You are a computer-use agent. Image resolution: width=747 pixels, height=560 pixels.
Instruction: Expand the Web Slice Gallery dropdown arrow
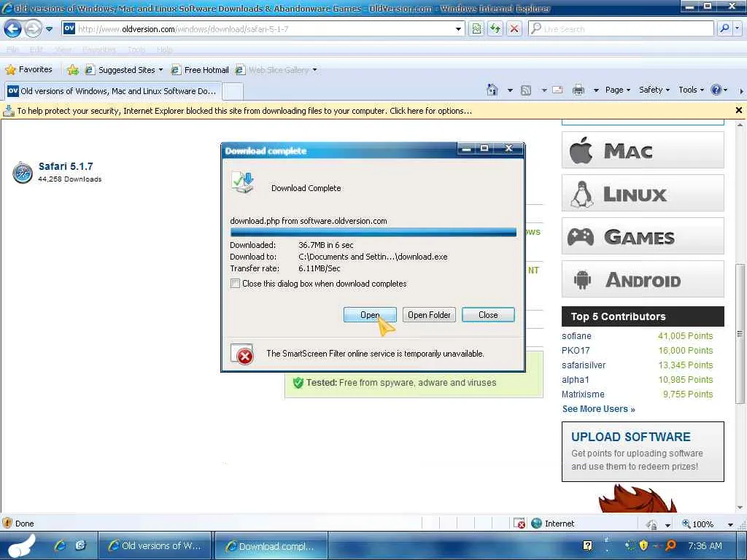314,70
